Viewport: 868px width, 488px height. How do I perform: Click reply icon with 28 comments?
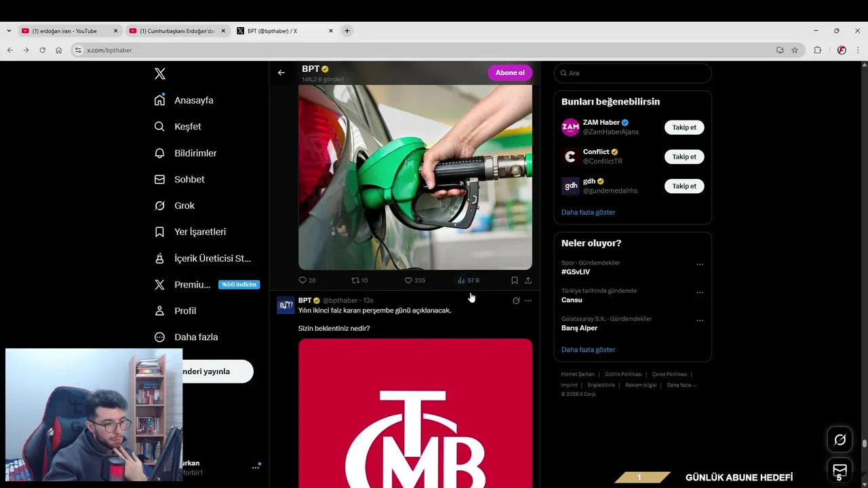click(307, 280)
